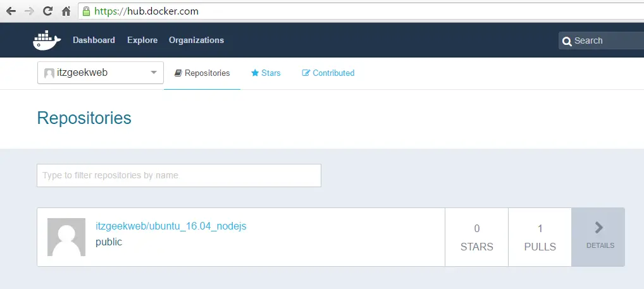This screenshot has width=644, height=289.
Task: Switch to the Stars tab
Action: (x=266, y=73)
